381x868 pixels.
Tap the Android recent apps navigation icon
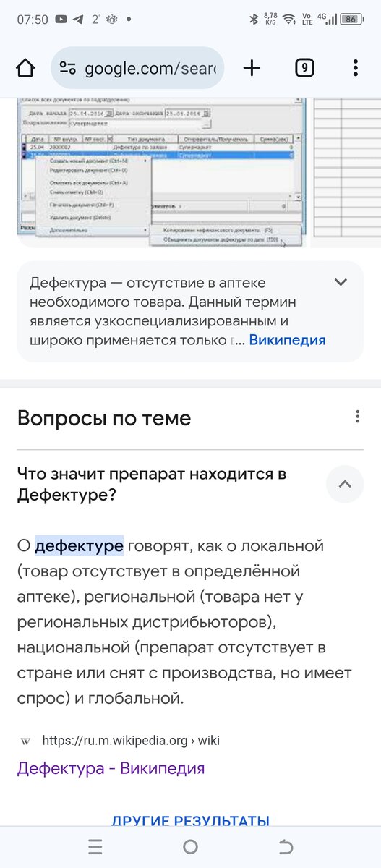pyautogui.click(x=95, y=847)
